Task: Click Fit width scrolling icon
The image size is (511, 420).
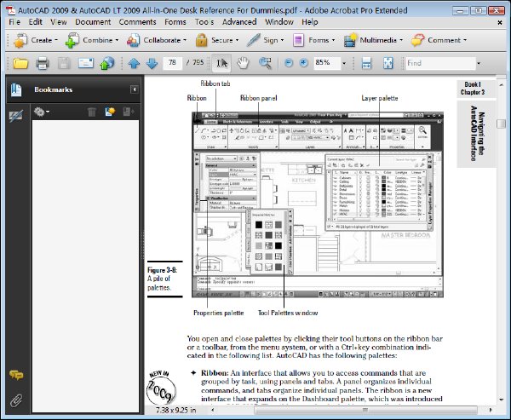Action: 366,63
